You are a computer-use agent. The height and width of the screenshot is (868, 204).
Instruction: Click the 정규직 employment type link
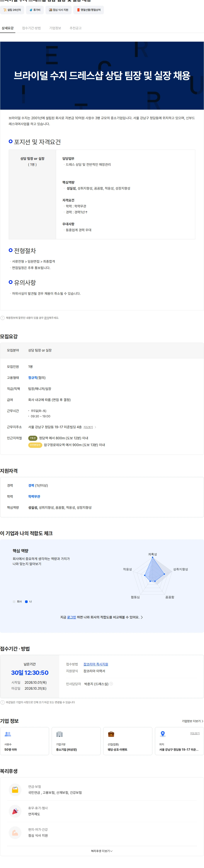[33, 378]
